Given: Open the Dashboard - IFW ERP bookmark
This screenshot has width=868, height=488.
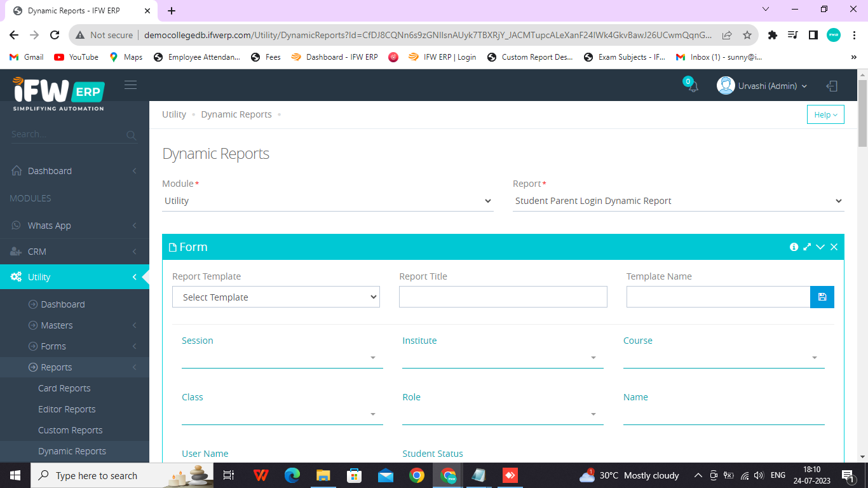Looking at the screenshot, I should pyautogui.click(x=334, y=57).
